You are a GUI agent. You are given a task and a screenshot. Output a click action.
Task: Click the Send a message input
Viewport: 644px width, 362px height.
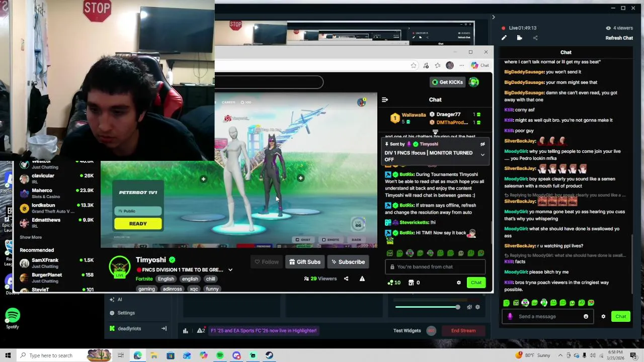[547, 317]
